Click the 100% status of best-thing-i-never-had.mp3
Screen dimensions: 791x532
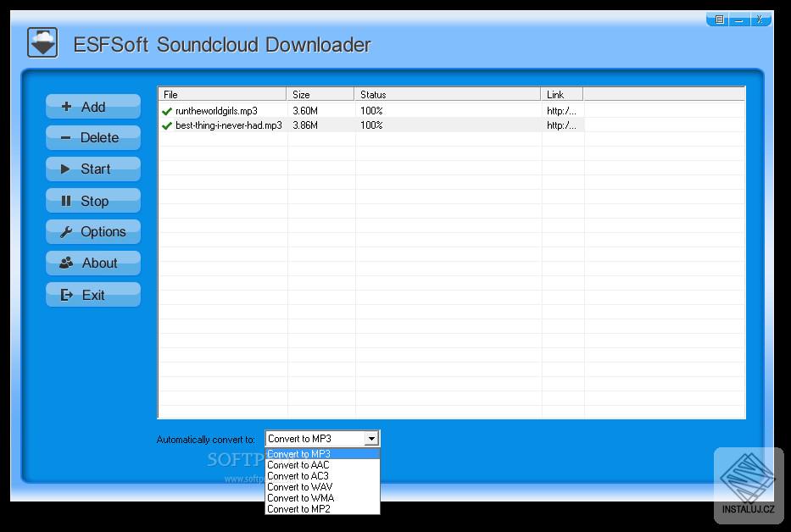click(371, 125)
